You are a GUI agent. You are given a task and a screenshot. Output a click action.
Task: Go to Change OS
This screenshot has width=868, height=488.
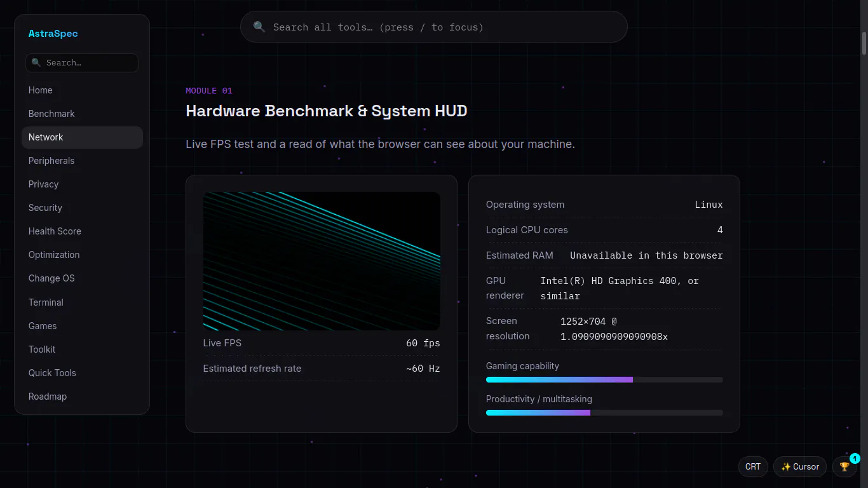pyautogui.click(x=82, y=278)
